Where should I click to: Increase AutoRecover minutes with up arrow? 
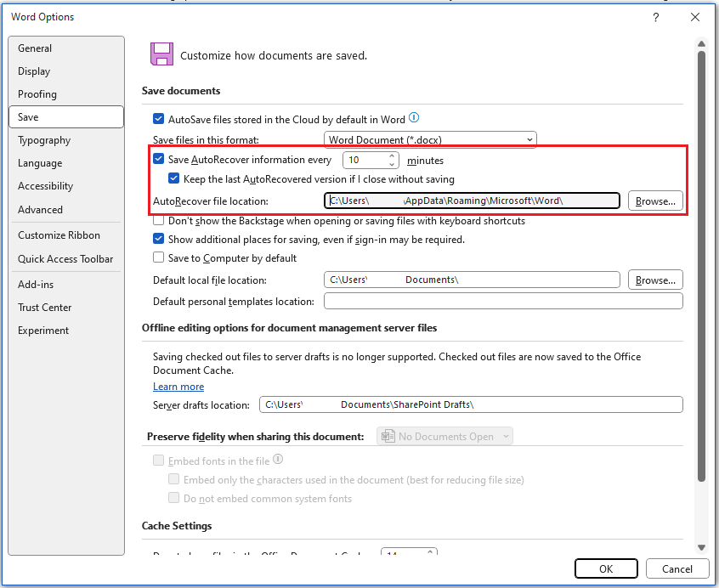click(x=392, y=155)
